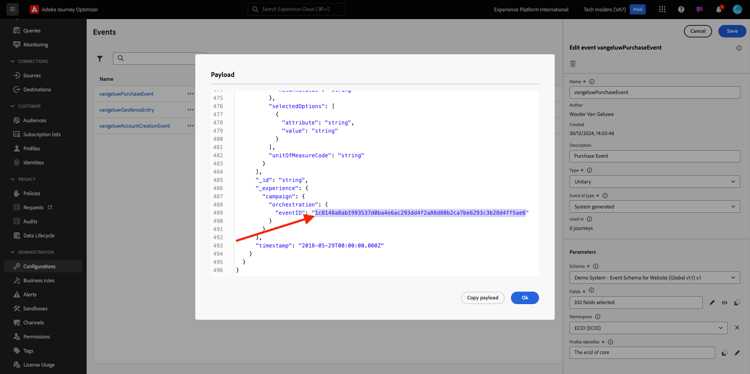The image size is (750, 374).
Task: Clear the Namespace selection with X
Action: [x=737, y=328]
